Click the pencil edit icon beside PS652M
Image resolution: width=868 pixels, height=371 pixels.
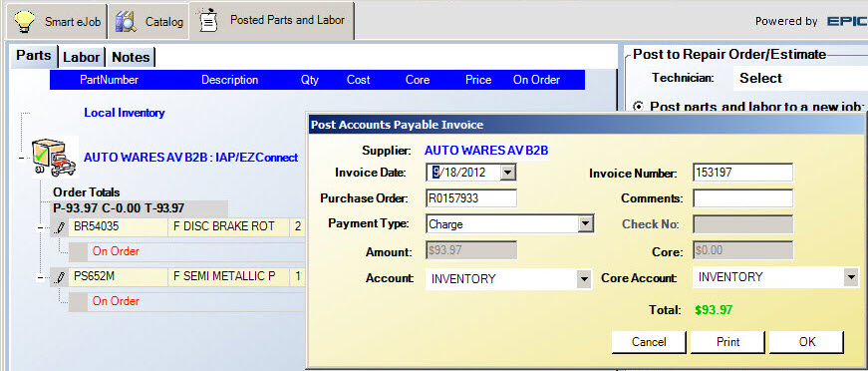60,277
